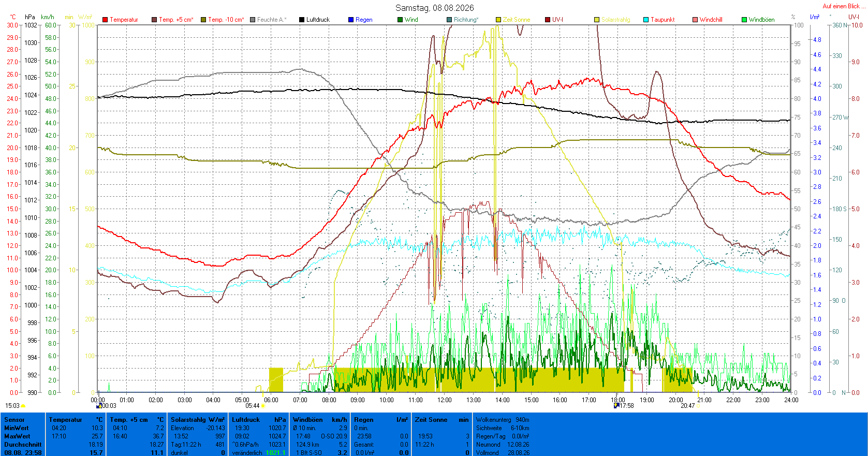Select the 'Taupunkt' legend label

point(663,20)
